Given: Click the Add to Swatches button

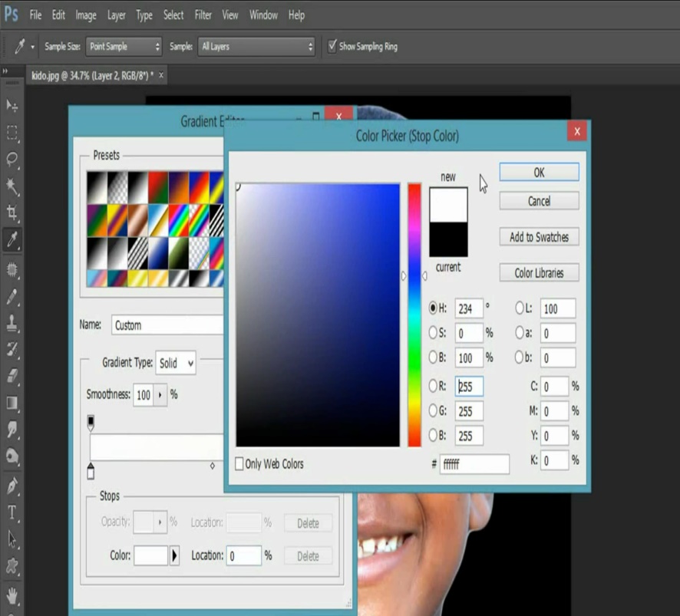Looking at the screenshot, I should point(539,237).
